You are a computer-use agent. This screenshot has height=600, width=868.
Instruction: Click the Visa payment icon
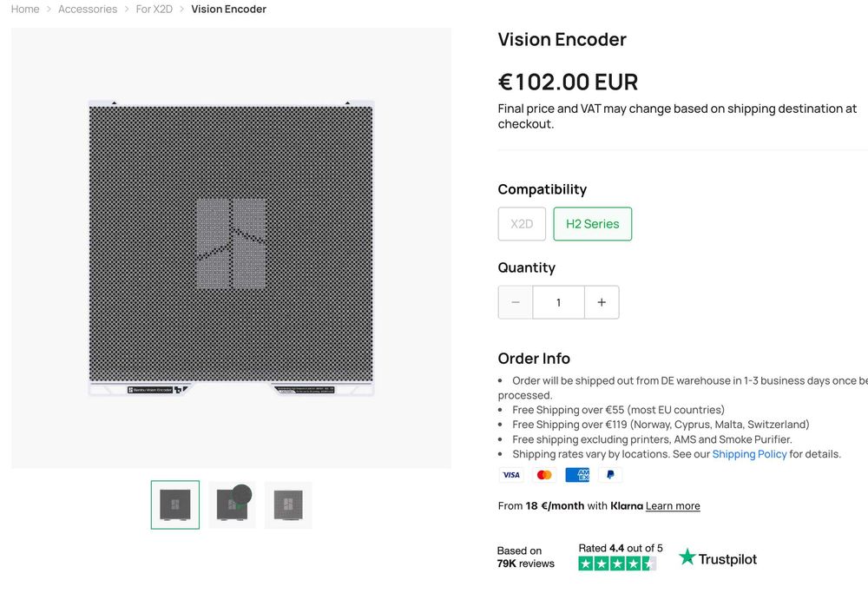[x=511, y=475]
